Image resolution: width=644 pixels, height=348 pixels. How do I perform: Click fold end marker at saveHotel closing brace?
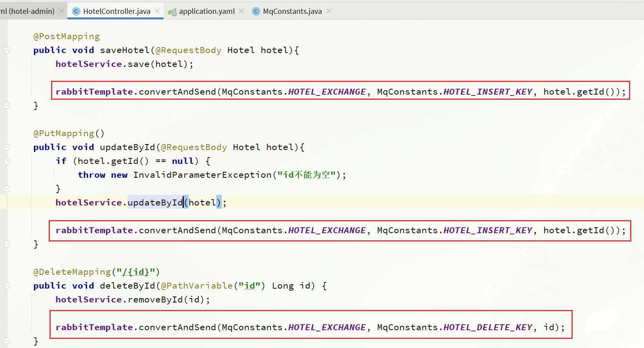point(7,105)
